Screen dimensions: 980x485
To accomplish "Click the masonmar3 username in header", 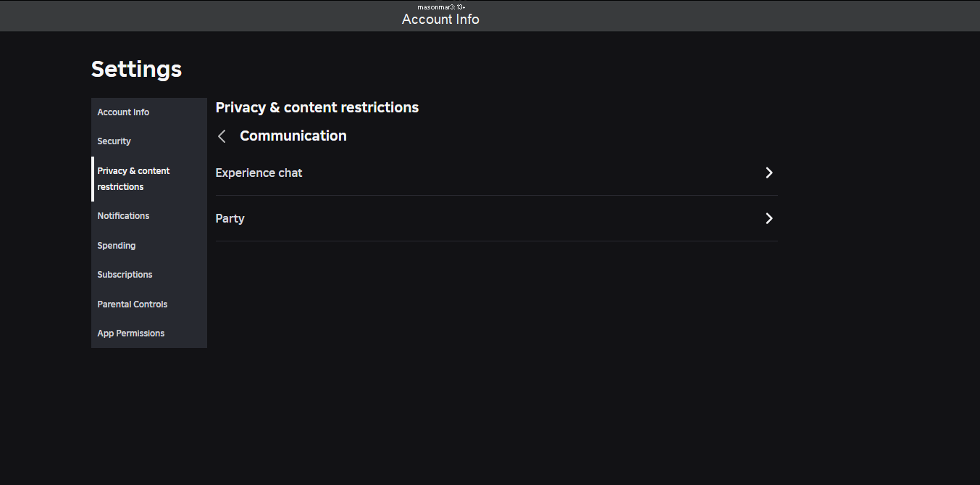I will point(435,7).
